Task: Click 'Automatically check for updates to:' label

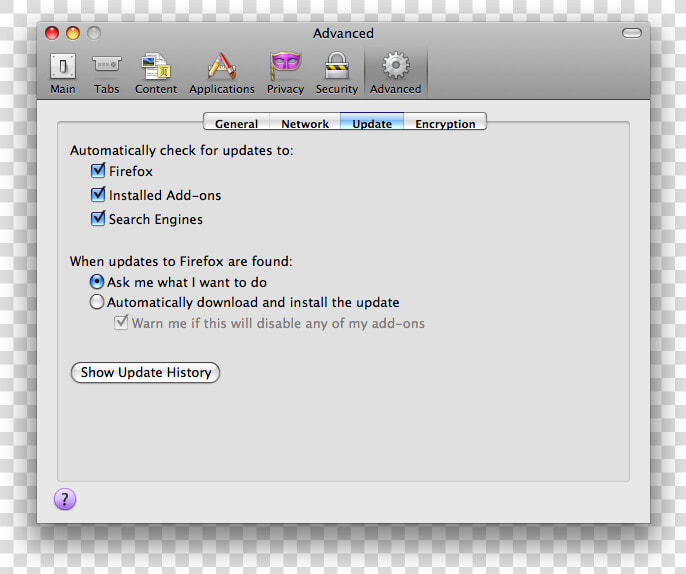Action: (182, 150)
